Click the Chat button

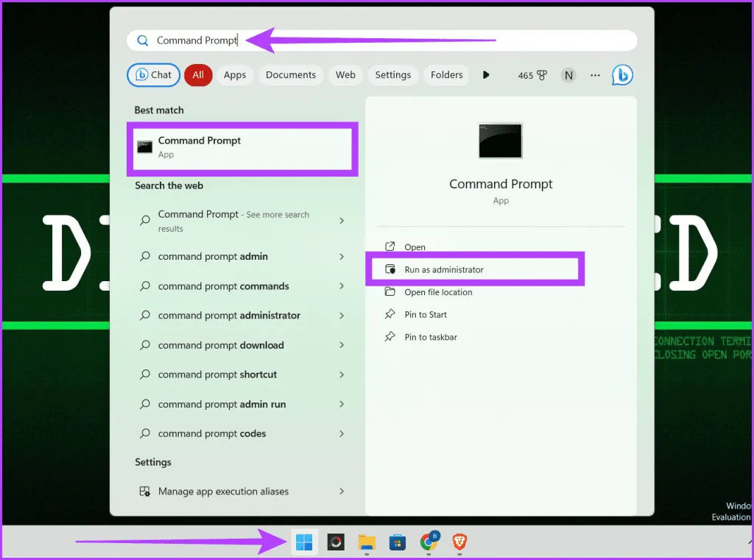[x=154, y=75]
